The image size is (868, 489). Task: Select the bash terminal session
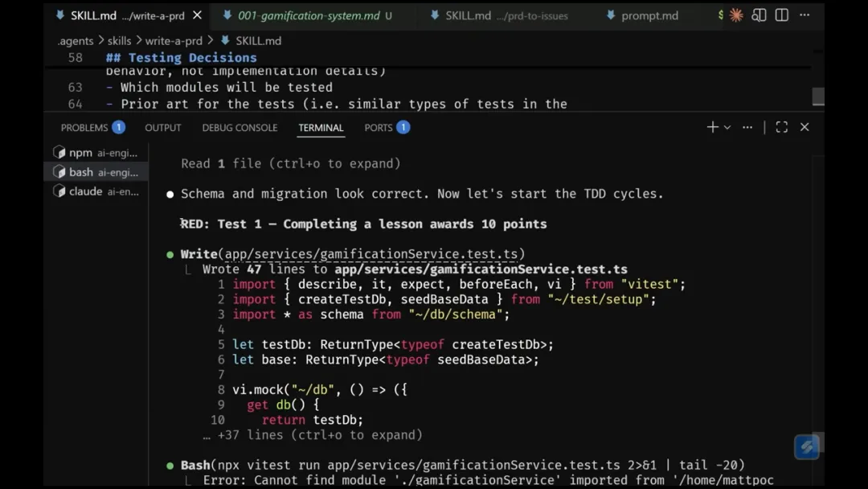pos(95,172)
